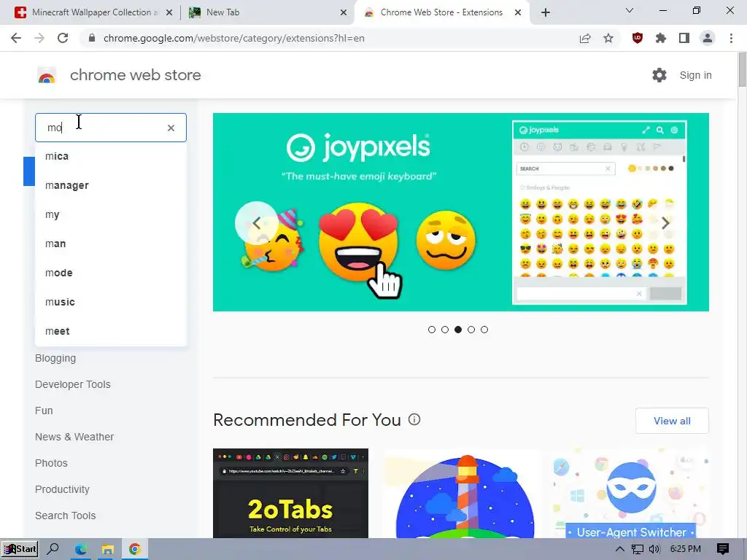Select fourth carousel dot
Screen dimensions: 747x560
(x=471, y=330)
